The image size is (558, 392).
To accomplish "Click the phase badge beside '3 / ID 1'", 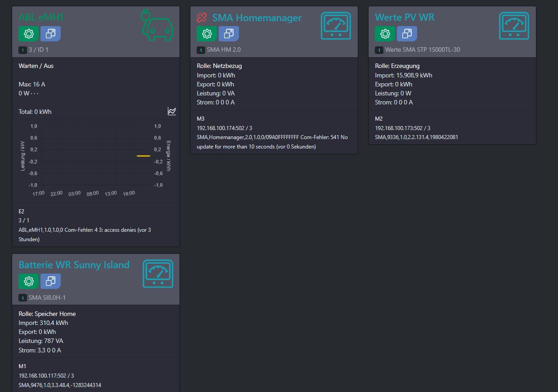I will [22, 50].
